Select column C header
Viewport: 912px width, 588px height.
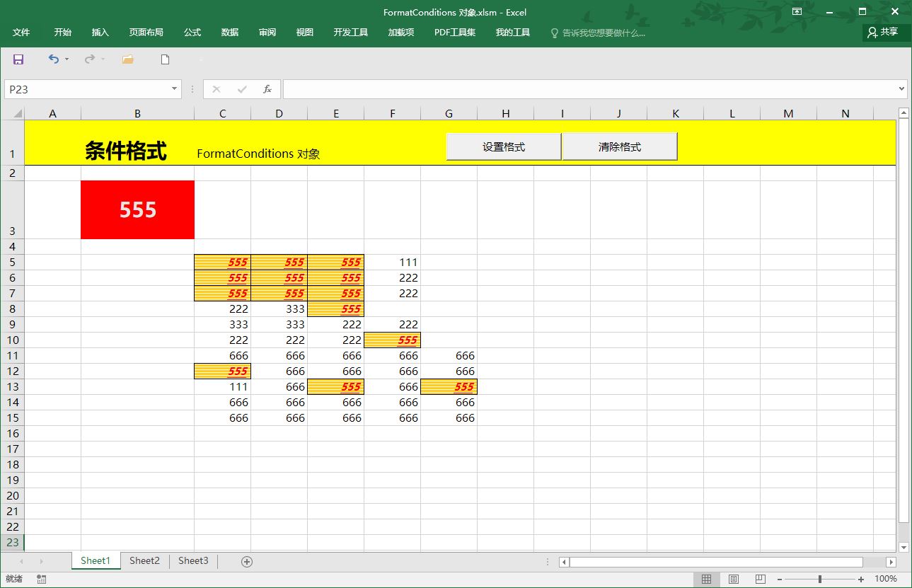tap(223, 113)
